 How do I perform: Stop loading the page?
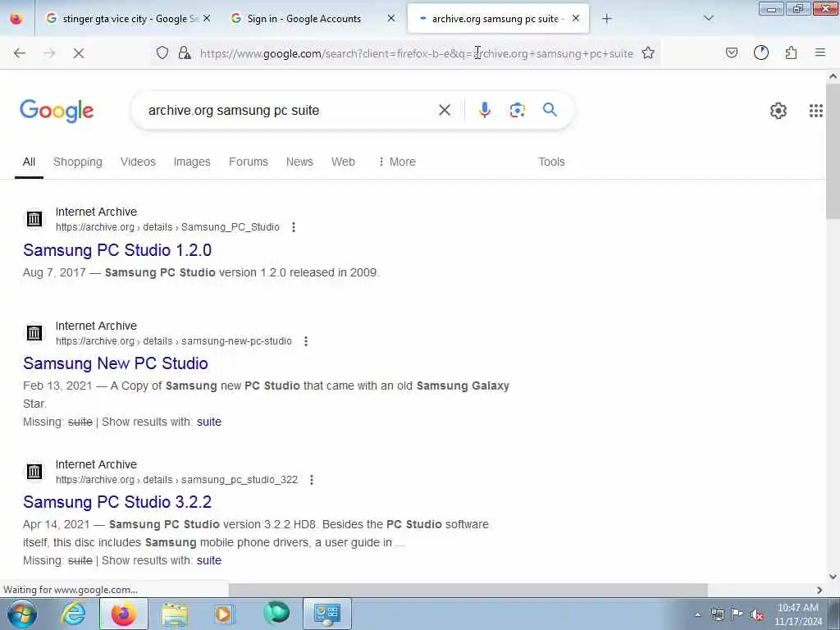79,53
